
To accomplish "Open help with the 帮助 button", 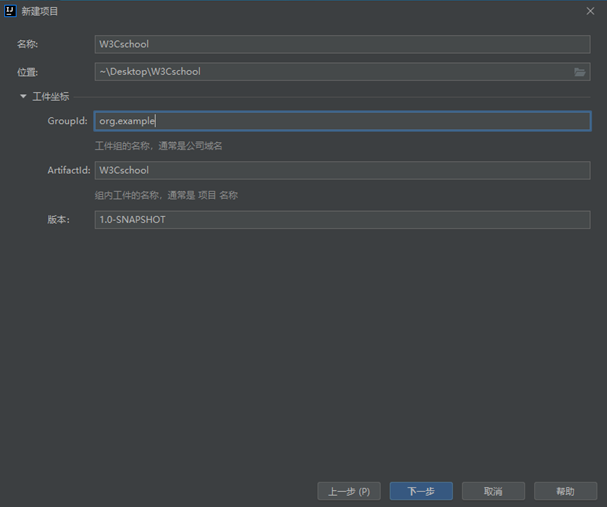I will coord(565,491).
